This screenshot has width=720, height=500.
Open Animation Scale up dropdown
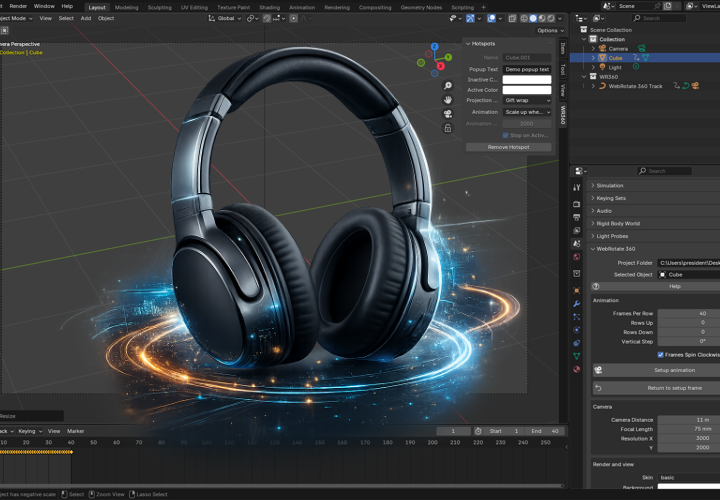coord(527,112)
